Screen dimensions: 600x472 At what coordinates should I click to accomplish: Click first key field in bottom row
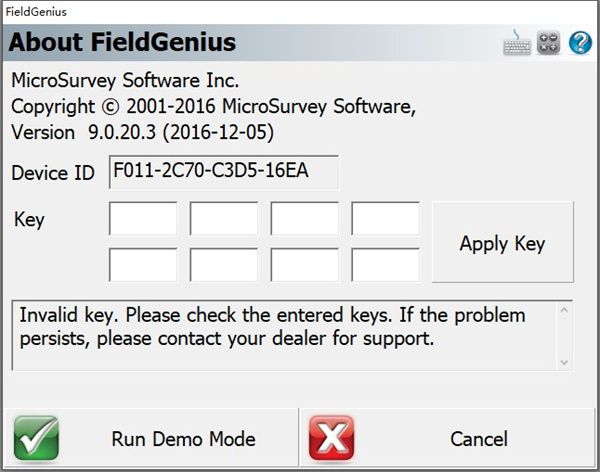click(143, 264)
